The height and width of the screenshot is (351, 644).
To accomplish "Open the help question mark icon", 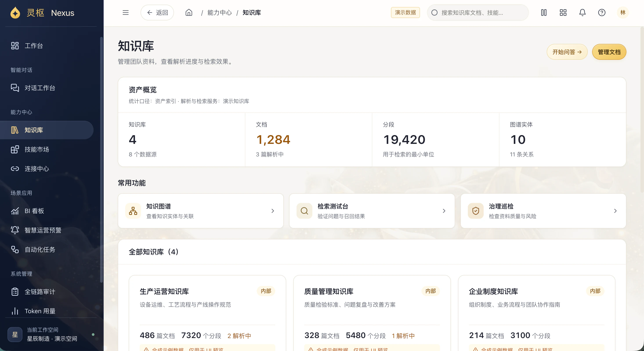I will point(602,13).
